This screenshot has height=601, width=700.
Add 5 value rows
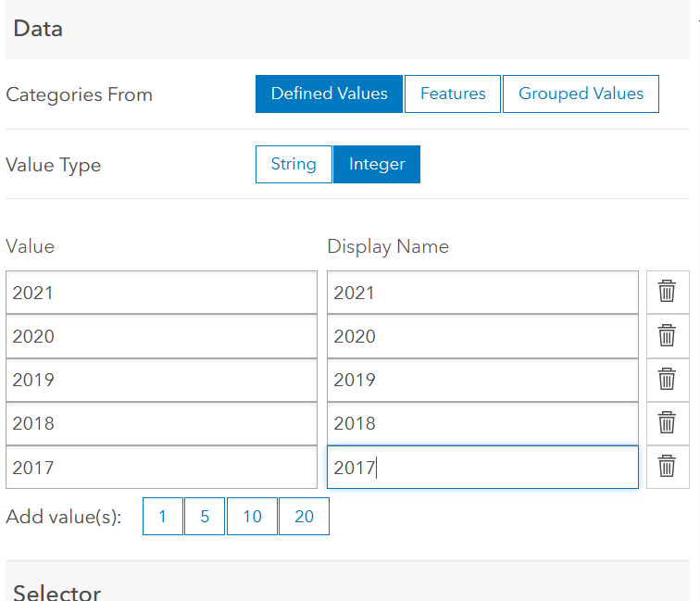[x=205, y=517]
